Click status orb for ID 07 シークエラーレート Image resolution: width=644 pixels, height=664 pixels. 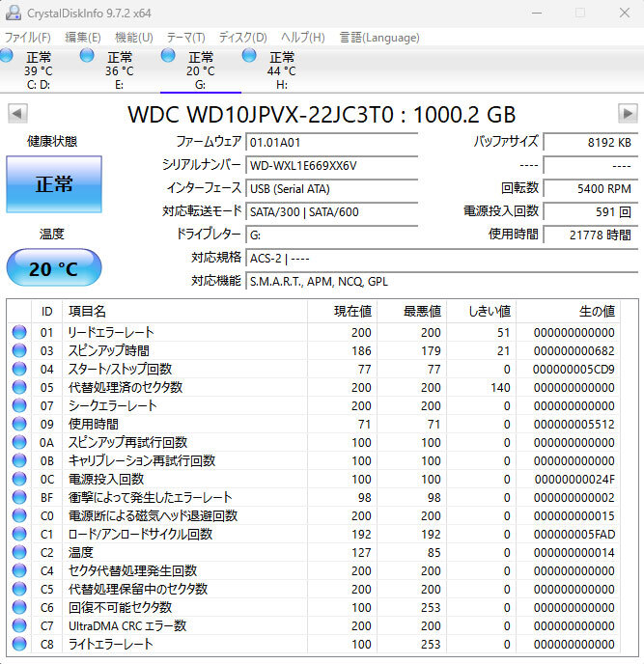click(x=19, y=405)
